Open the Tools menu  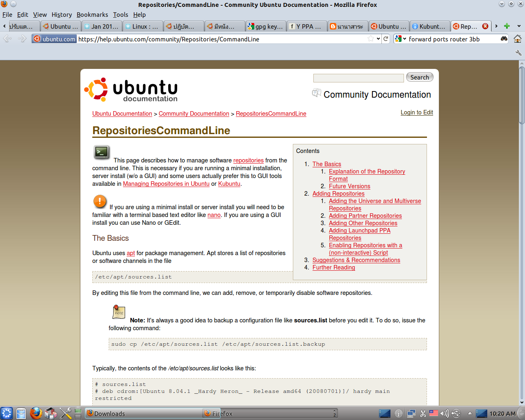121,15
